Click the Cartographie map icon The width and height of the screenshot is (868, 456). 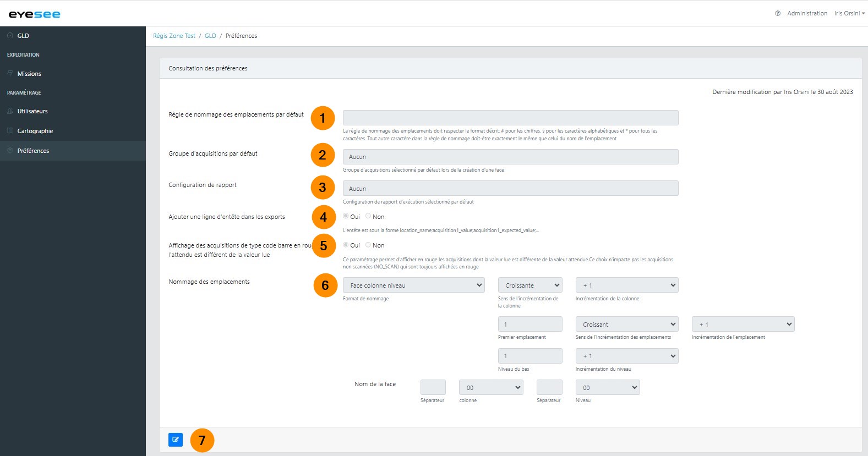click(10, 130)
